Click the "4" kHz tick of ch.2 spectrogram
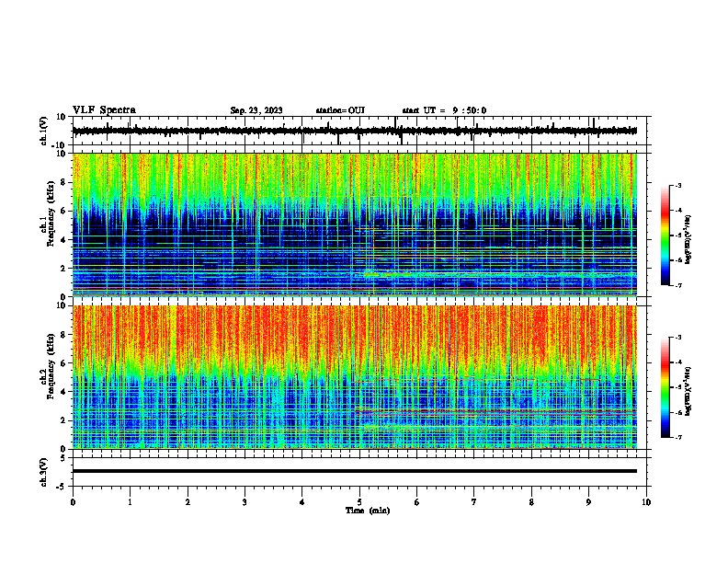 [63, 392]
